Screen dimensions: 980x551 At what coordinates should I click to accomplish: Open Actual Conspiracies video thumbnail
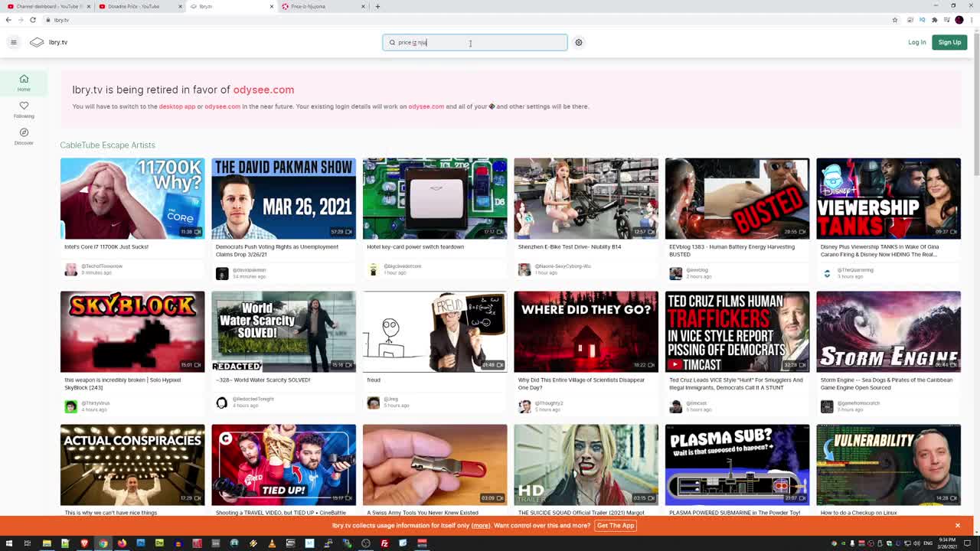coord(132,465)
